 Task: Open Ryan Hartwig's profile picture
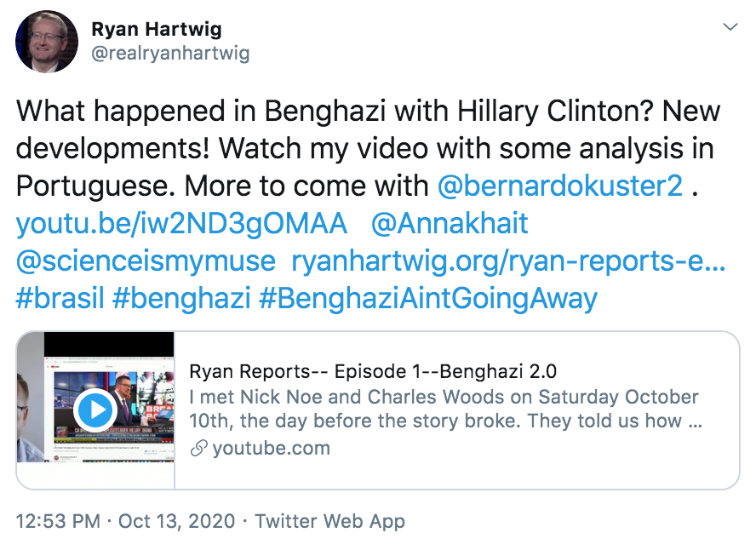46,40
